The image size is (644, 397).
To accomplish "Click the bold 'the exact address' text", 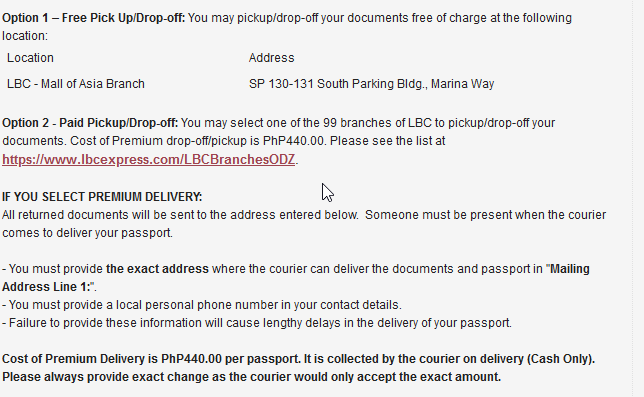I will point(157,269).
